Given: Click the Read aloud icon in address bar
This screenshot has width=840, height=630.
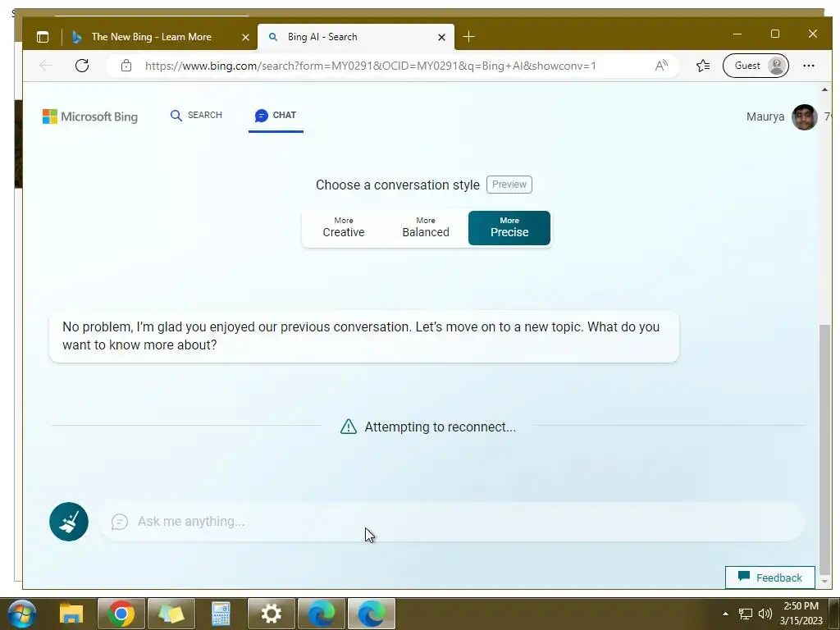Looking at the screenshot, I should point(662,66).
